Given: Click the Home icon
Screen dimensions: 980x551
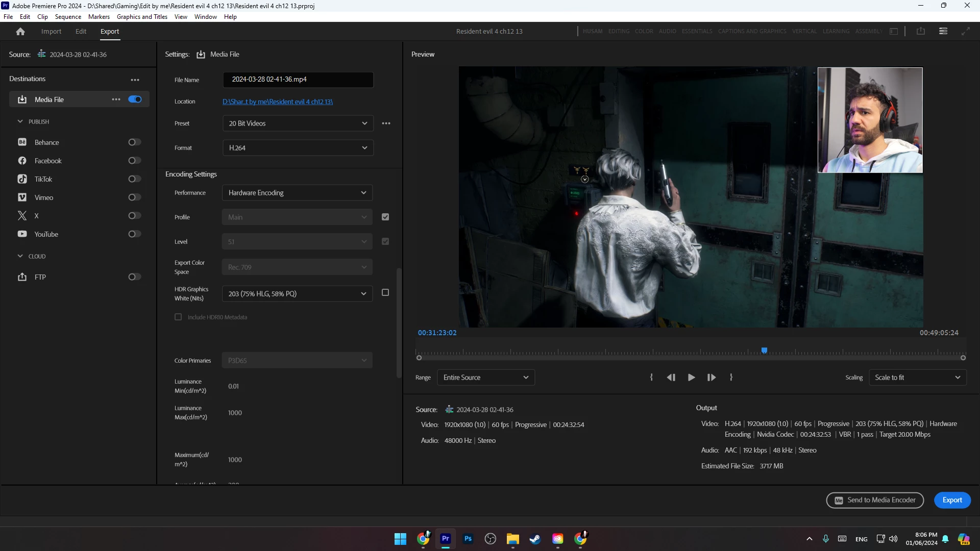Looking at the screenshot, I should 20,32.
